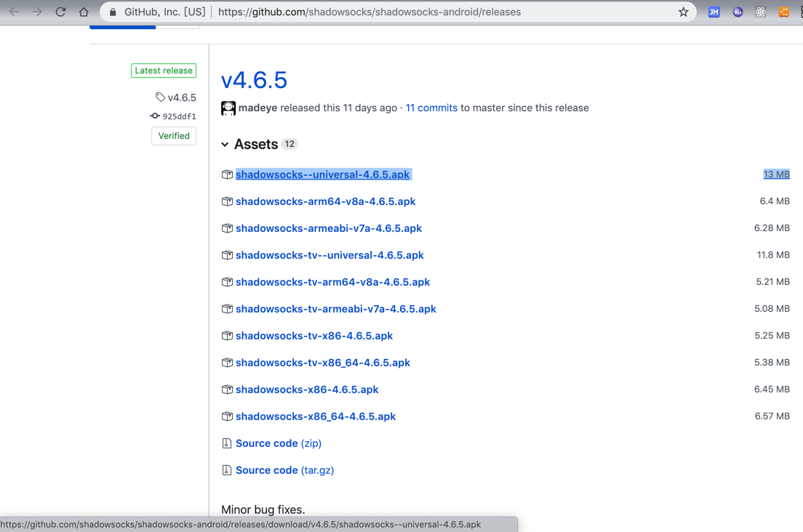Click the status bar download URL
The width and height of the screenshot is (803, 532).
(x=241, y=524)
